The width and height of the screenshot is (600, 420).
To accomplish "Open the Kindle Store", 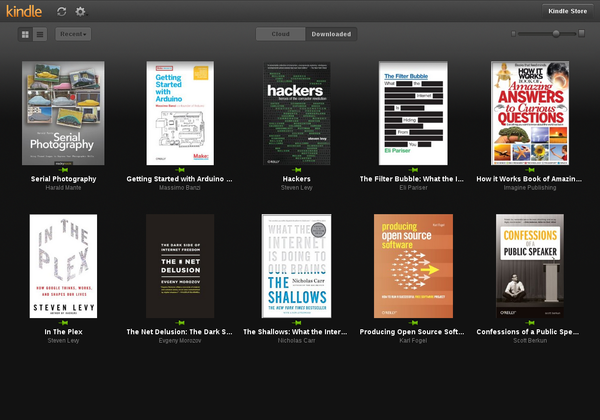I will coord(567,11).
